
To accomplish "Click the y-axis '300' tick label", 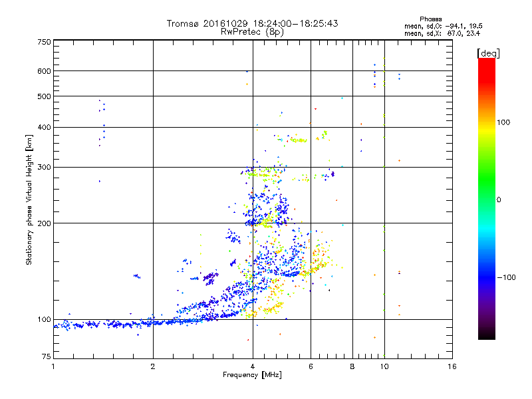I will coord(44,167).
